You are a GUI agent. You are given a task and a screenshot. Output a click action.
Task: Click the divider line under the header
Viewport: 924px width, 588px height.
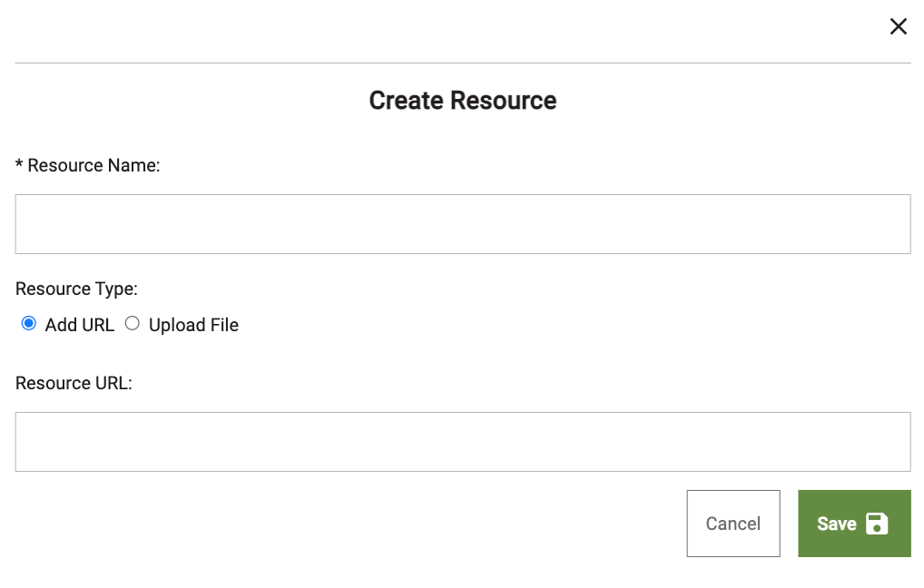pyautogui.click(x=462, y=63)
